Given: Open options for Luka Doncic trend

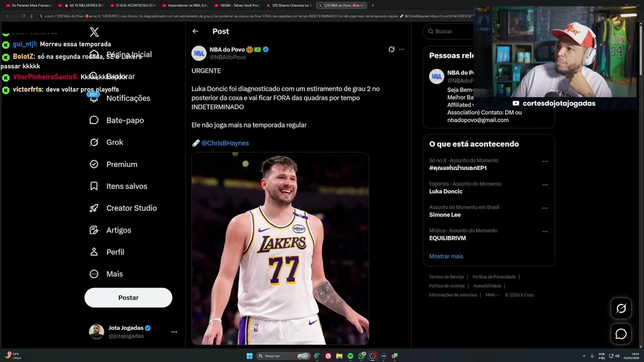Looking at the screenshot, I should tap(545, 185).
